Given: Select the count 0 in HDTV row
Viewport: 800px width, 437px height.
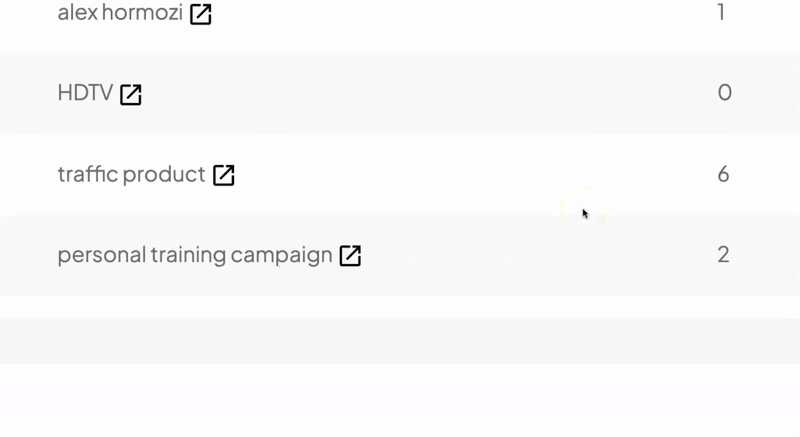Looking at the screenshot, I should [x=724, y=93].
